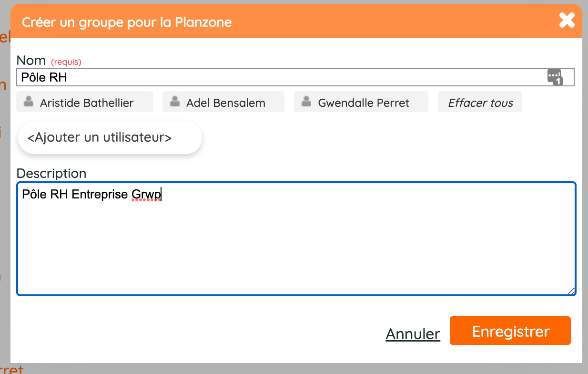Image resolution: width=588 pixels, height=374 pixels.
Task: Click the misspelled word Grwp in the description
Action: click(x=146, y=195)
